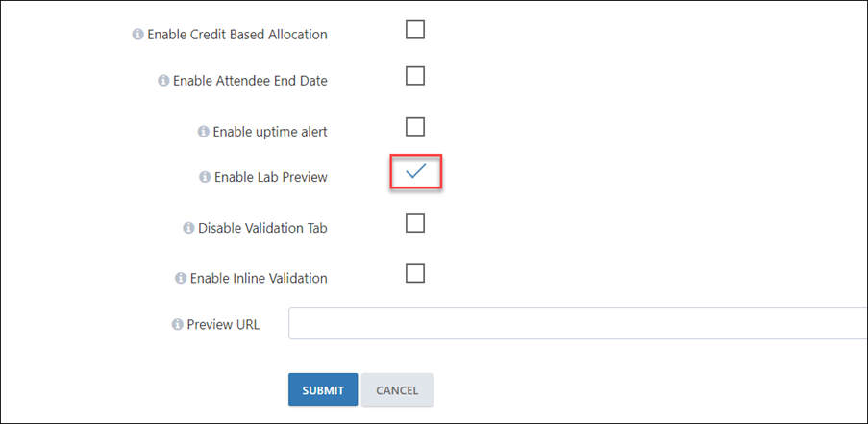
Task: Tick the Enable Credit Based Allocation checkbox
Action: pos(415,30)
